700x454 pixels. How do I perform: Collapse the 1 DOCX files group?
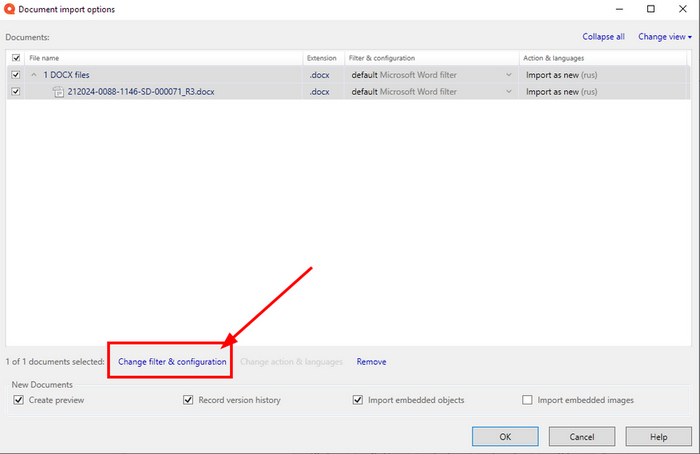click(33, 75)
